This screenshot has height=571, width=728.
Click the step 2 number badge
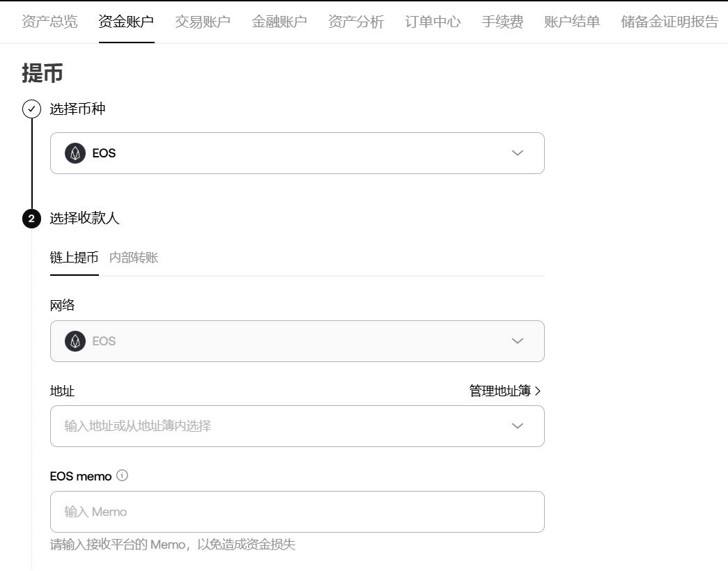coord(31,219)
